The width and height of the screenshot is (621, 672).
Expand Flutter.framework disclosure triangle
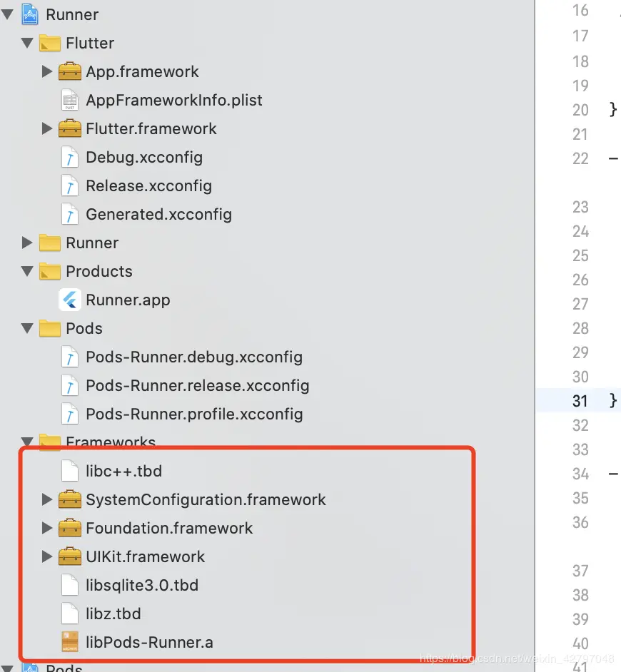click(x=46, y=128)
